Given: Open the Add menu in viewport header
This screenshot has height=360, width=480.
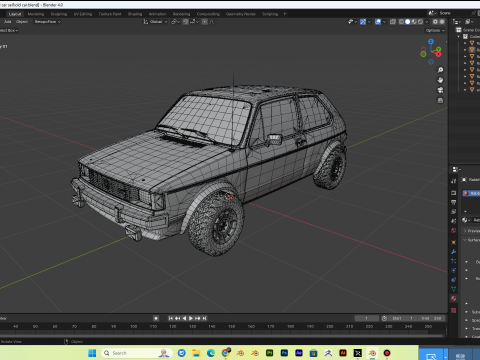Looking at the screenshot, I should point(7,22).
